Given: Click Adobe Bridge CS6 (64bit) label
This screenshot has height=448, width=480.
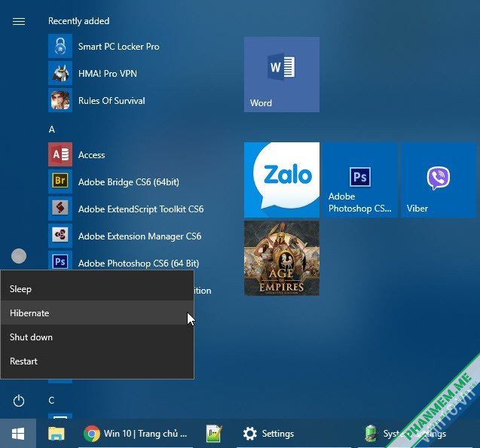Looking at the screenshot, I should click(129, 182).
